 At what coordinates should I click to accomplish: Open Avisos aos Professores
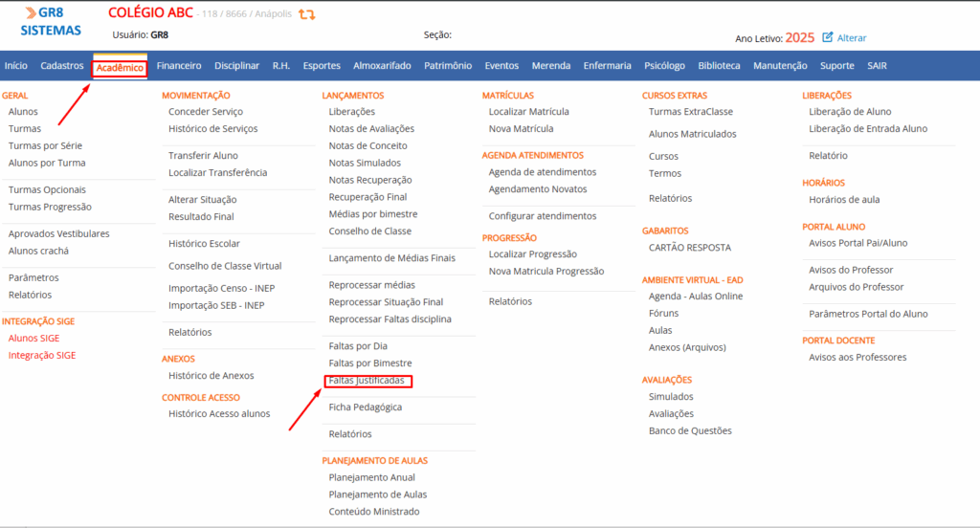coord(857,358)
